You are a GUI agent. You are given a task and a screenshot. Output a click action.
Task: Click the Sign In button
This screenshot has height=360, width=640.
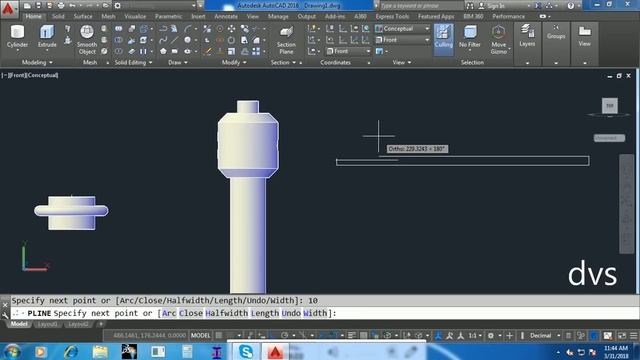pyautogui.click(x=492, y=6)
